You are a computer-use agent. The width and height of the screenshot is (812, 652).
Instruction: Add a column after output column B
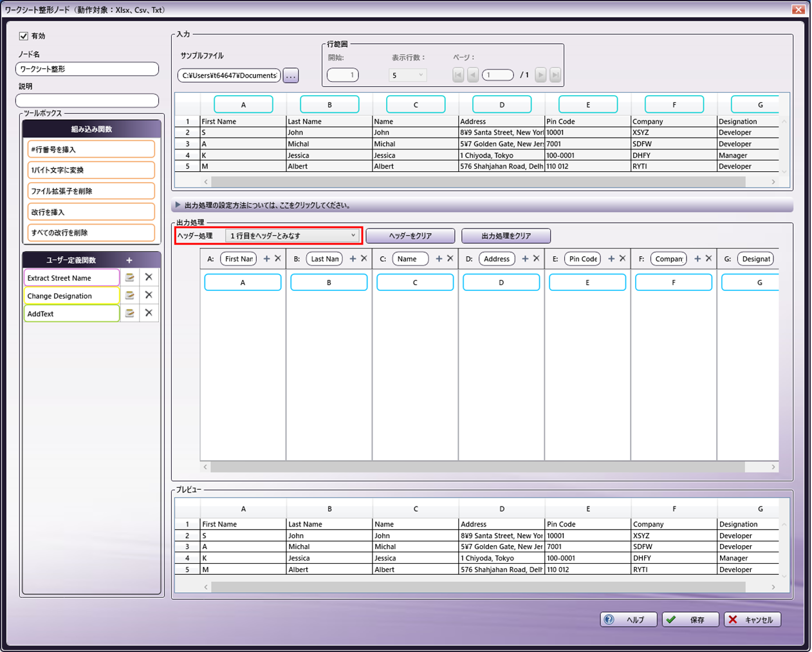353,259
